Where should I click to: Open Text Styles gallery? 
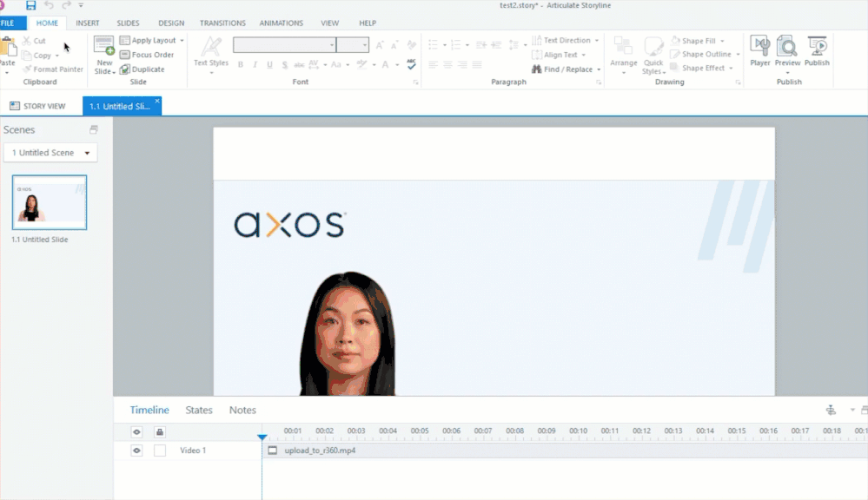point(211,54)
